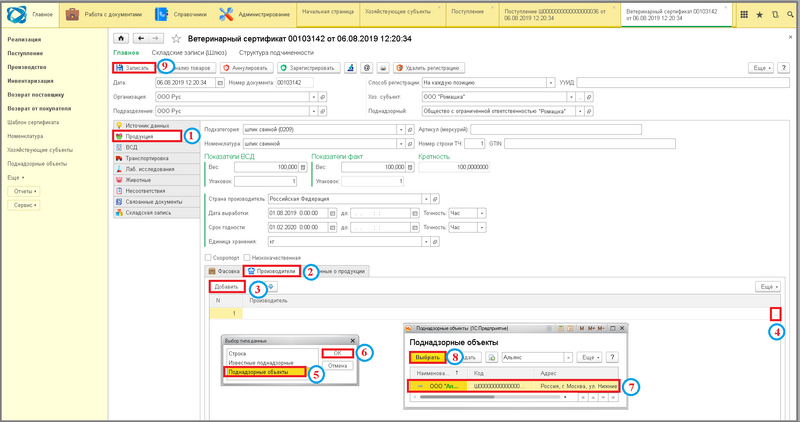Image resolution: width=800 pixels, height=422 pixels.
Task: Open linked Хоз. субъект record icon
Action: (589, 97)
